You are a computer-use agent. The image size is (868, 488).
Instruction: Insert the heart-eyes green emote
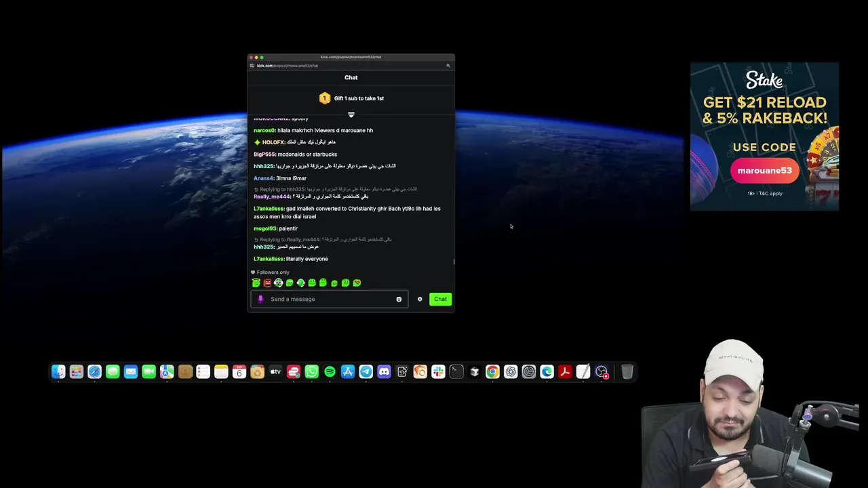click(357, 283)
